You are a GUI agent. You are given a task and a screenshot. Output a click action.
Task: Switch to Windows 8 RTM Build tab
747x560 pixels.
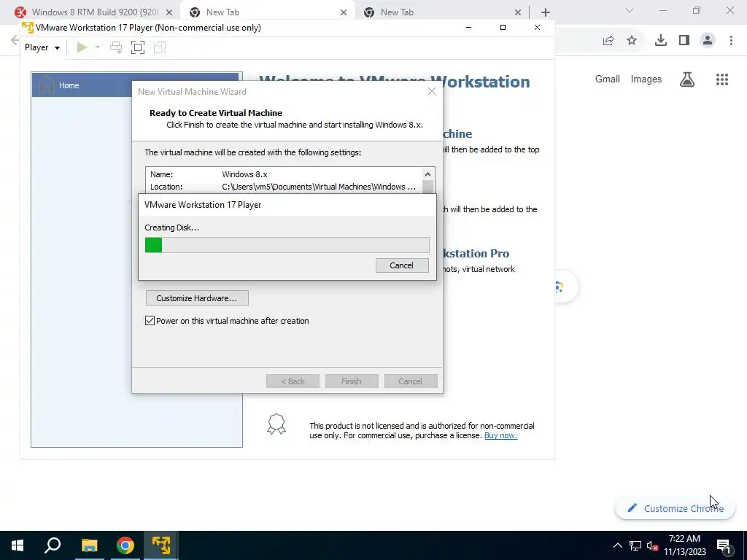(94, 12)
